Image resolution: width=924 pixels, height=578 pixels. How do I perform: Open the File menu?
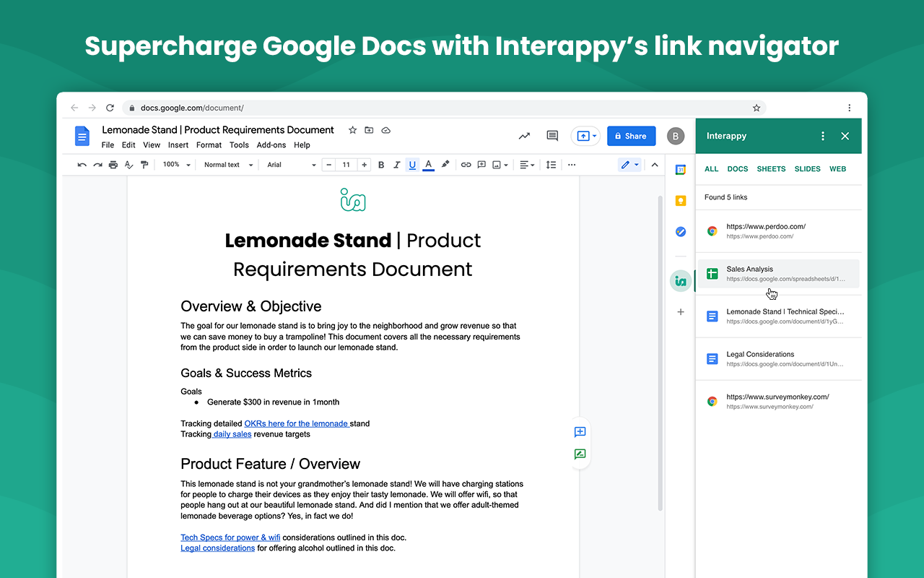click(108, 144)
